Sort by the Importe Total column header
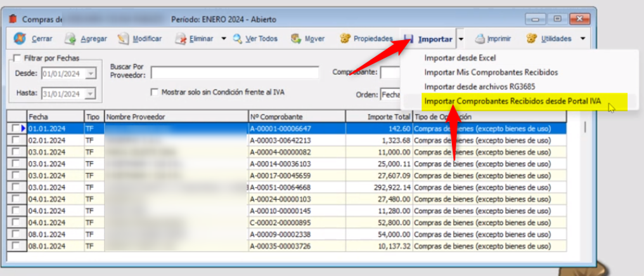 [x=378, y=117]
